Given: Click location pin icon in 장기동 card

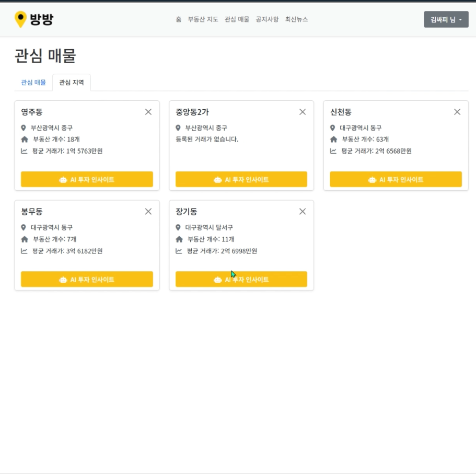Looking at the screenshot, I should coord(178,227).
